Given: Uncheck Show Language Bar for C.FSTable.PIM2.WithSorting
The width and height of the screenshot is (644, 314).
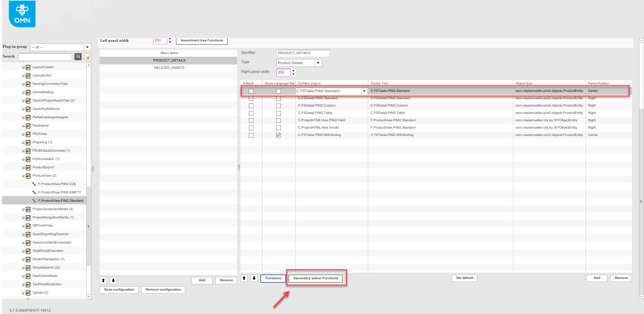Looking at the screenshot, I should (x=279, y=135).
